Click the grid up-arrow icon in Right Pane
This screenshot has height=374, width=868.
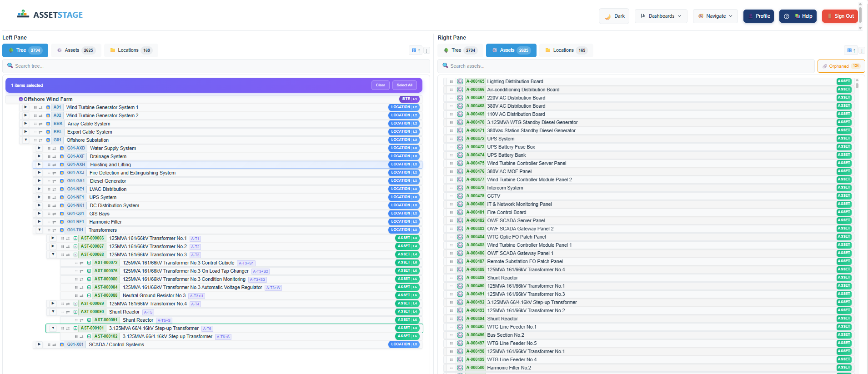(850, 50)
